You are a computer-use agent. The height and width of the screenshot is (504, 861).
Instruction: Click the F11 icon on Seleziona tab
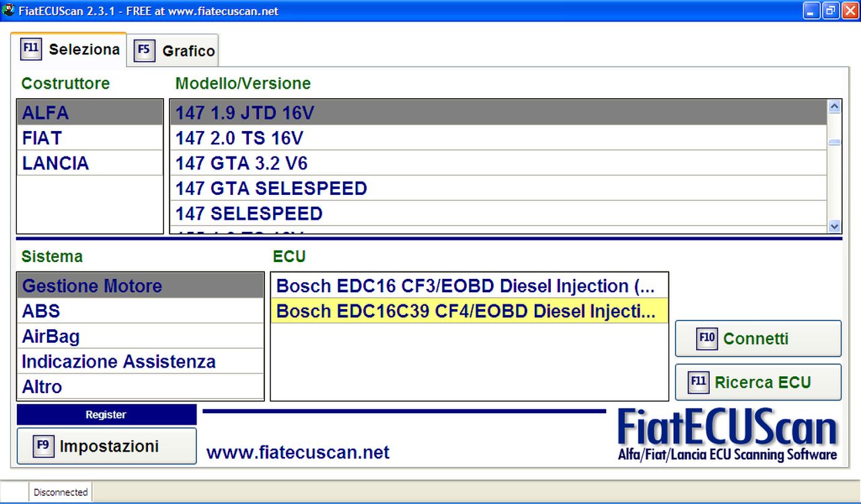(31, 49)
